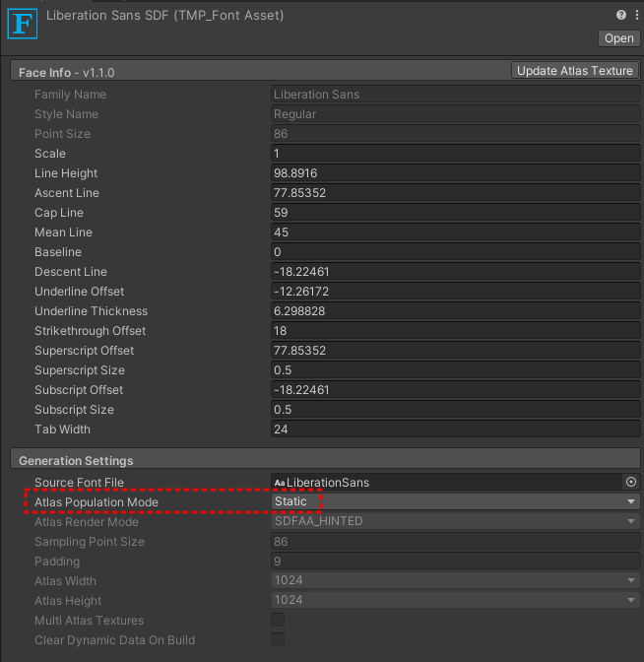Click the Line Height label

[x=66, y=173]
